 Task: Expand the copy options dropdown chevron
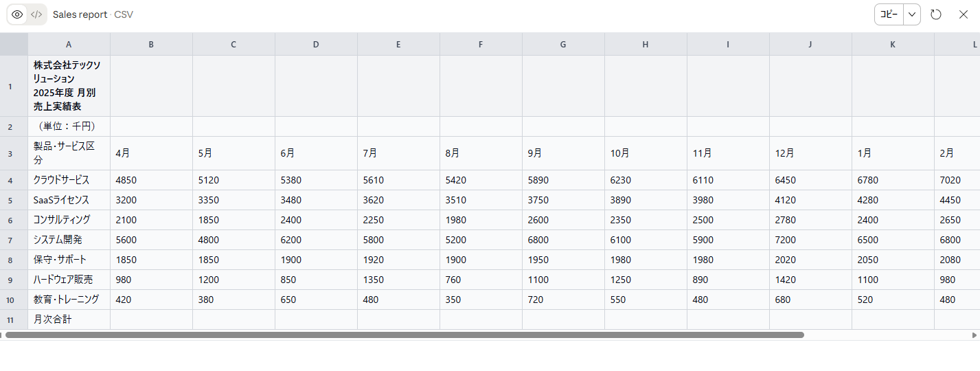(x=912, y=14)
